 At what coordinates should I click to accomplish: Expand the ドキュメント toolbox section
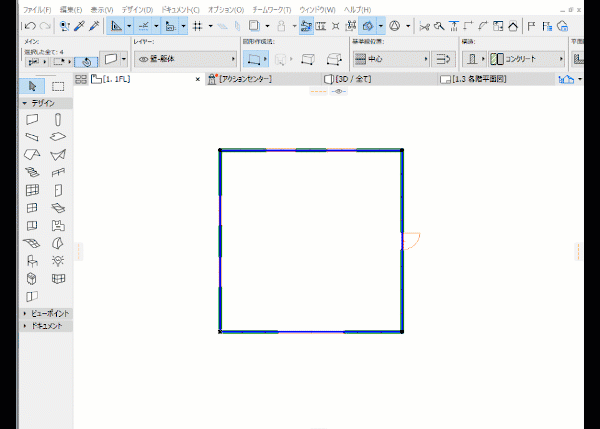tap(46, 326)
